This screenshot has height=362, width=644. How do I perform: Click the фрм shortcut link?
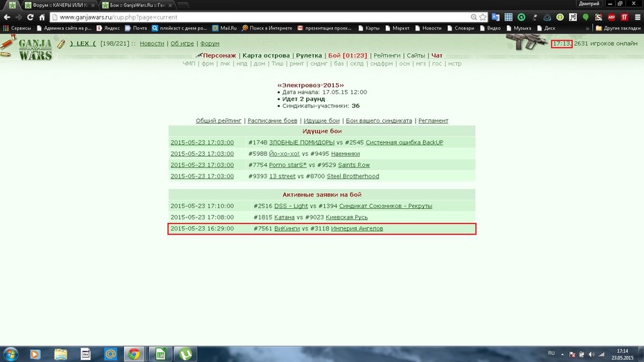click(208, 64)
